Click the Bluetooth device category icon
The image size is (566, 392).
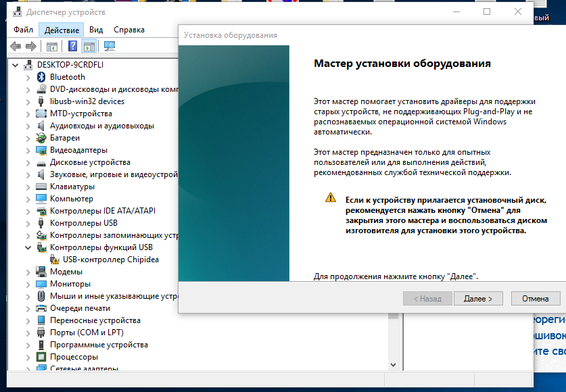coord(42,77)
